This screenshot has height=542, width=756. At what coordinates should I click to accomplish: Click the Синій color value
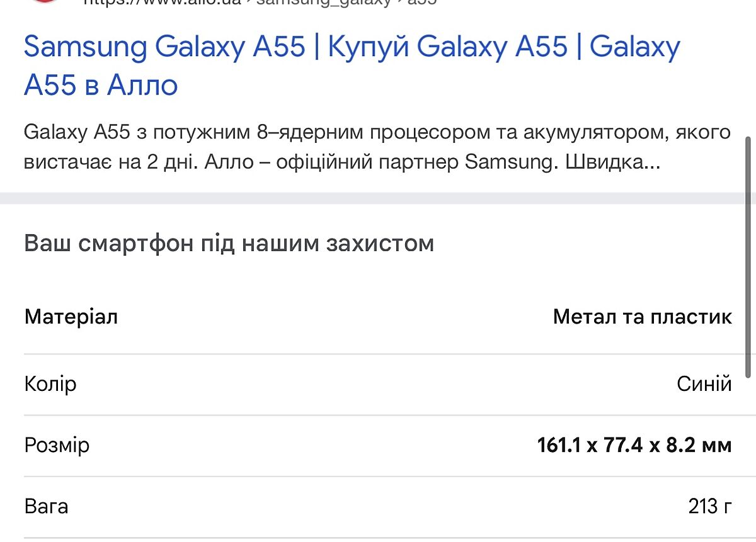click(x=704, y=383)
